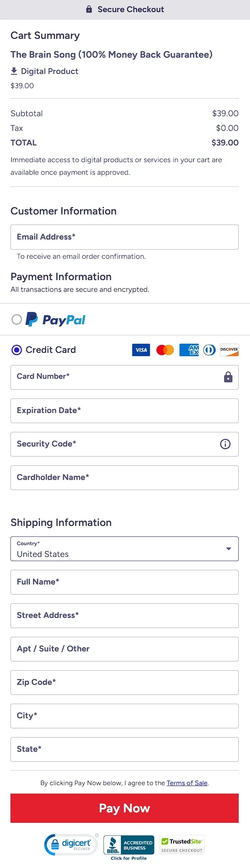This screenshot has width=250, height=868.
Task: Click the lock icon in Card Number field
Action: [228, 377]
